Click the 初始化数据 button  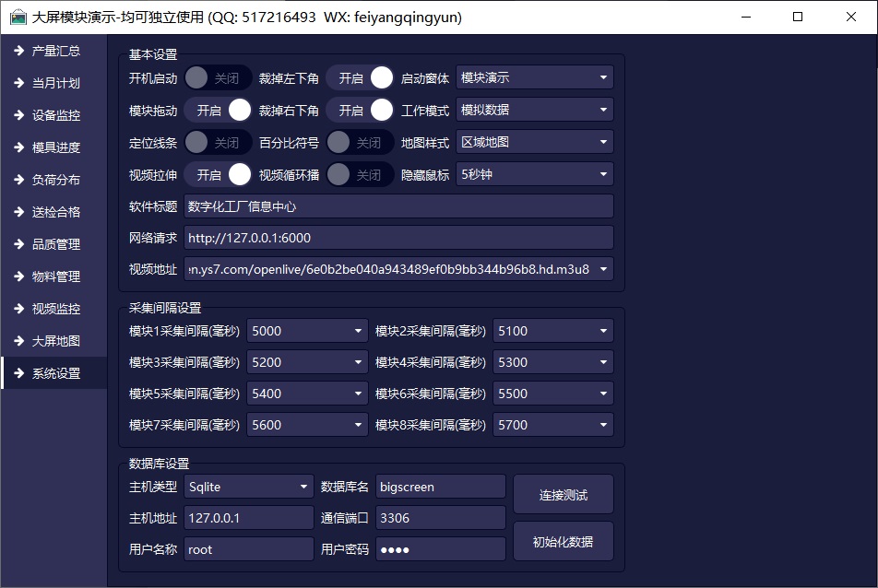563,541
